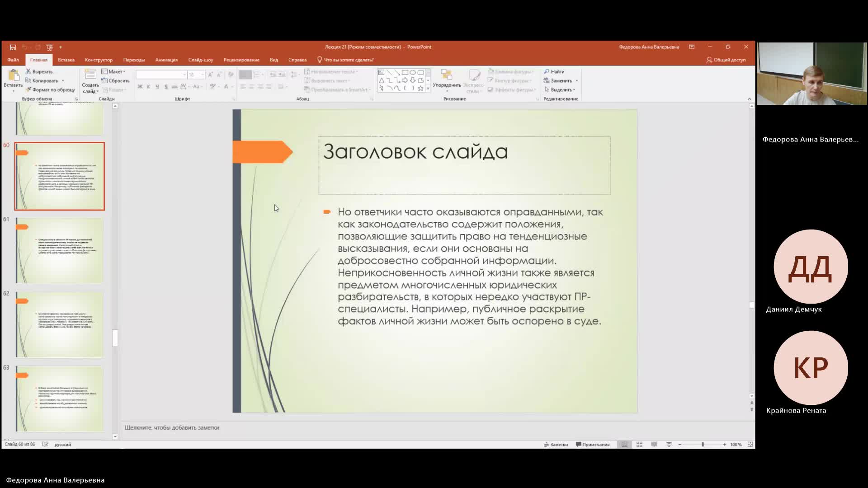Start Slide Show from status bar icon
The height and width of the screenshot is (488, 868).
click(x=669, y=445)
